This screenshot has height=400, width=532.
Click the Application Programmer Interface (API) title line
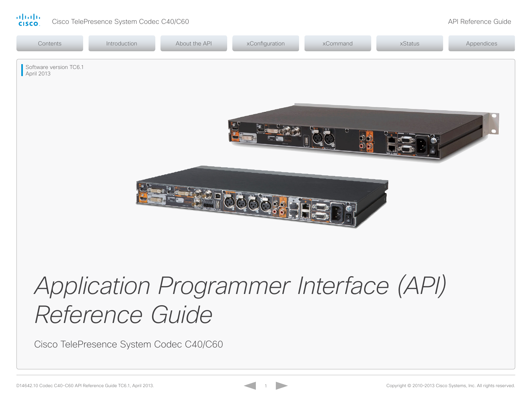[x=240, y=286]
